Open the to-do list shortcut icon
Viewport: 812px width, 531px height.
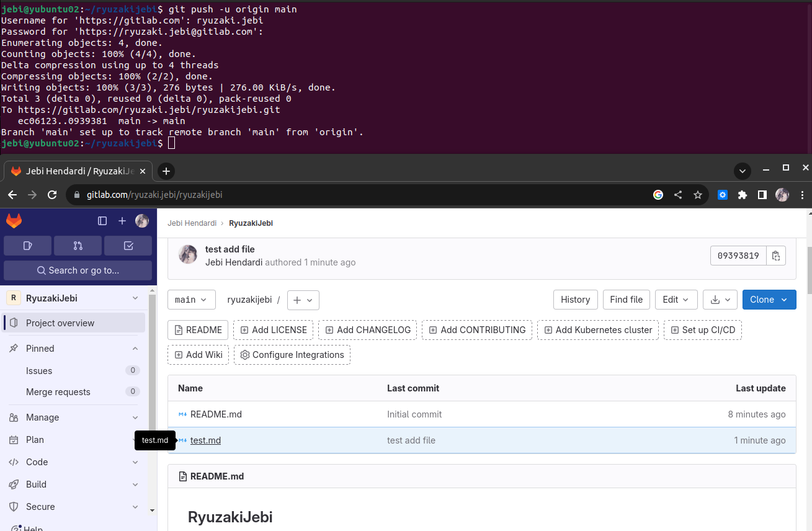click(x=128, y=246)
